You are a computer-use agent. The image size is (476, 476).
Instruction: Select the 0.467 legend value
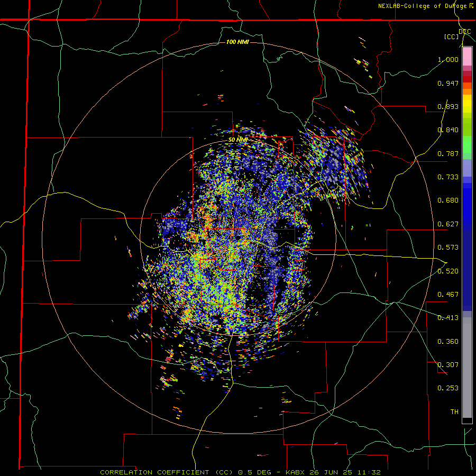pos(448,295)
